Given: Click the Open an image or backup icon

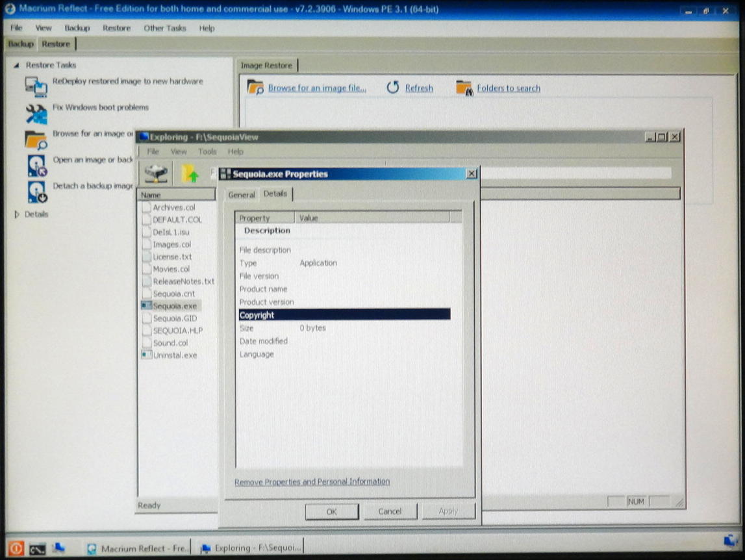Looking at the screenshot, I should coord(36,166).
